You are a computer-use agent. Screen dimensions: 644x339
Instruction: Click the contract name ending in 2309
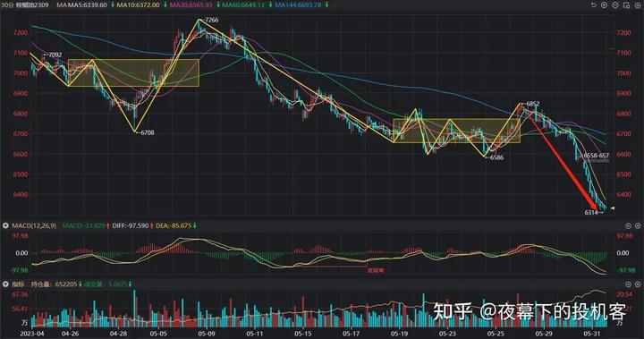(32, 5)
